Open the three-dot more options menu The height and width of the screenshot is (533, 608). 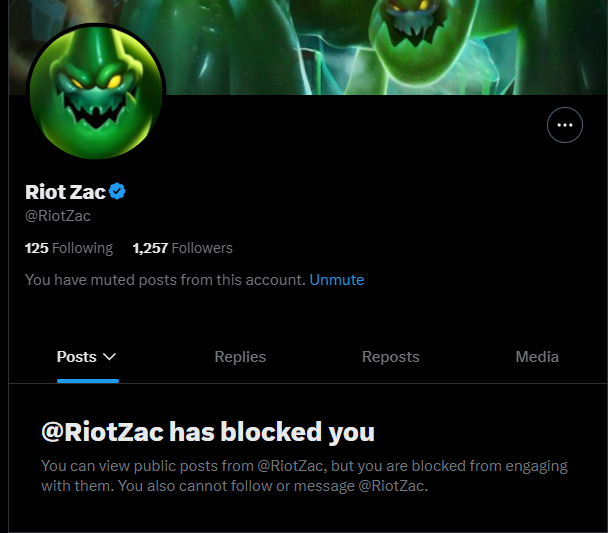tap(565, 125)
